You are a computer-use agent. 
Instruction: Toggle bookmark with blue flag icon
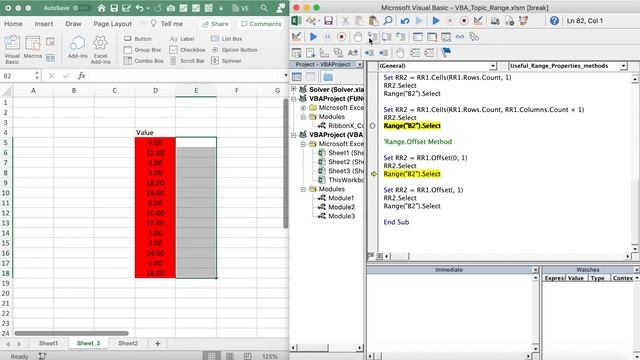446,52
